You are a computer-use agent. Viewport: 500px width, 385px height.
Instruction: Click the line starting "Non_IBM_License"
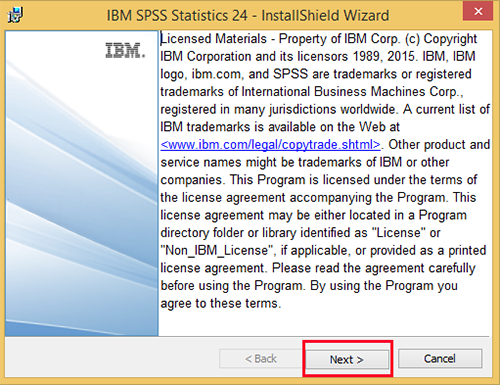pyautogui.click(x=323, y=251)
